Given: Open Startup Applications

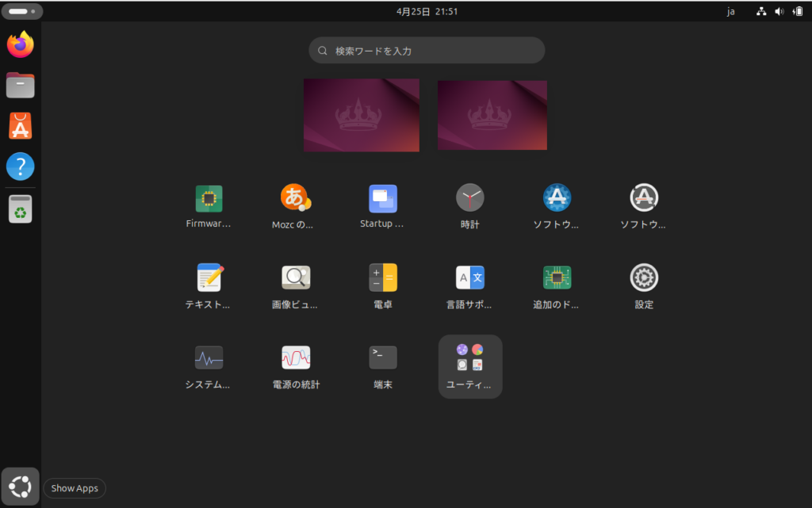Looking at the screenshot, I should (383, 199).
